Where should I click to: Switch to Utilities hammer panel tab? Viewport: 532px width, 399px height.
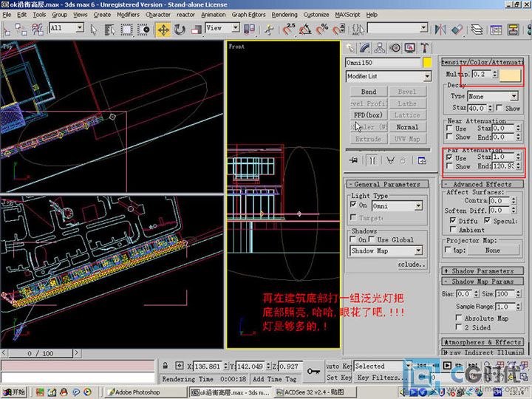pyautogui.click(x=424, y=48)
